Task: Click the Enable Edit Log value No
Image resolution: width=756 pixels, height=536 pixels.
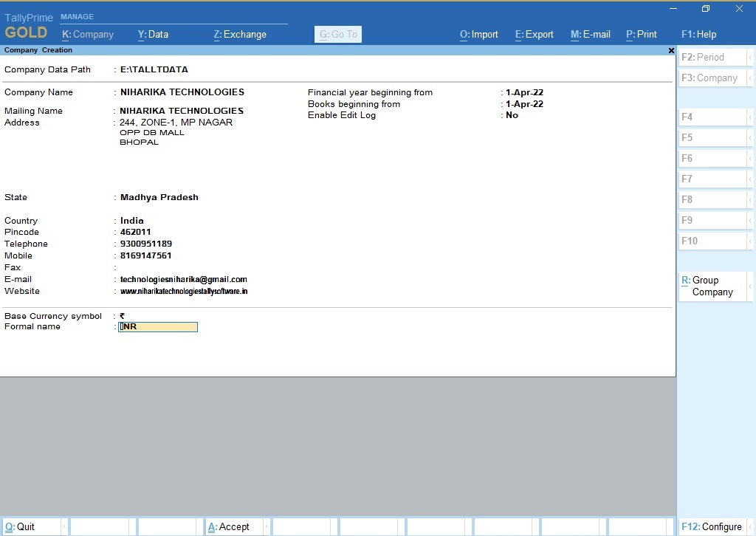Action: click(x=512, y=115)
